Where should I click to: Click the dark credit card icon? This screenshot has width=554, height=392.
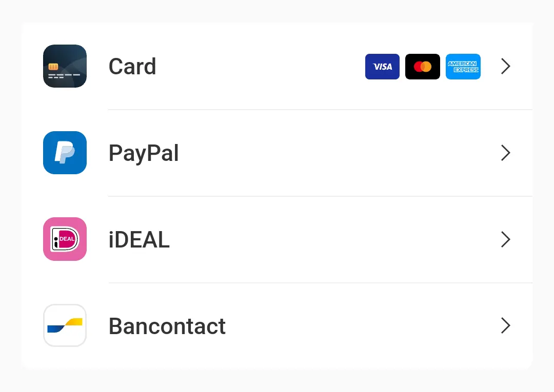65,66
